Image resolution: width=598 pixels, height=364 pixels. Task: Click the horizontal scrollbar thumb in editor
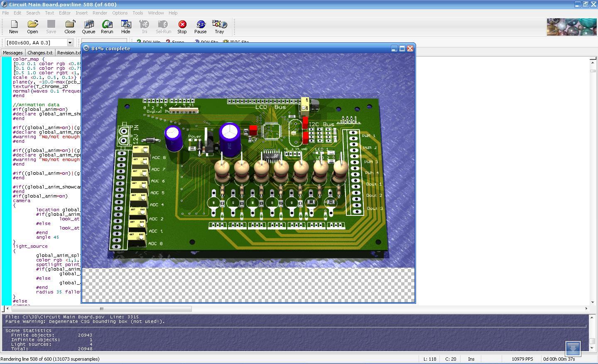coord(101,309)
